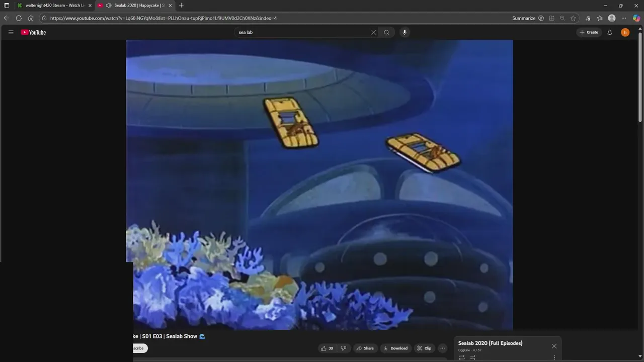
Task: Open playlist panel three-dot menu
Action: click(554, 357)
